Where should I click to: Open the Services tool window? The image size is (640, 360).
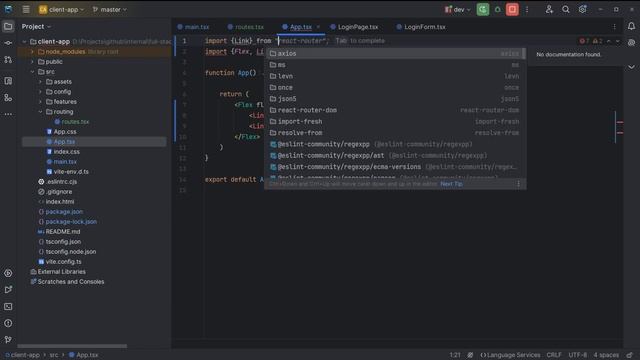[x=8, y=273]
